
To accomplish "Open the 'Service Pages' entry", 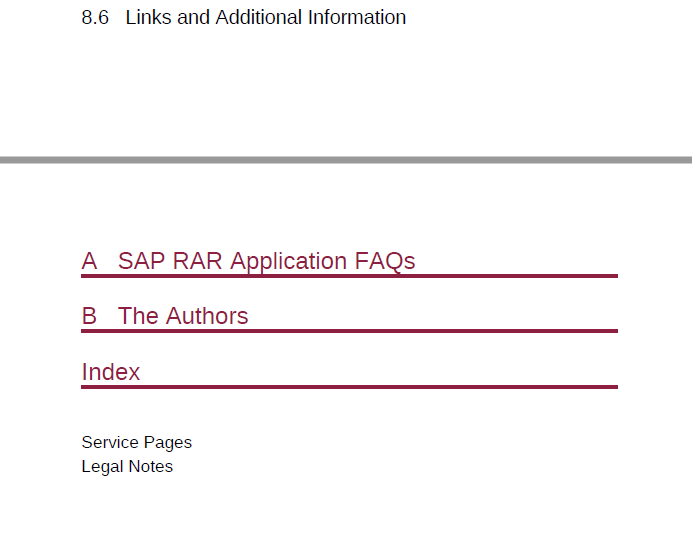I will click(x=136, y=442).
